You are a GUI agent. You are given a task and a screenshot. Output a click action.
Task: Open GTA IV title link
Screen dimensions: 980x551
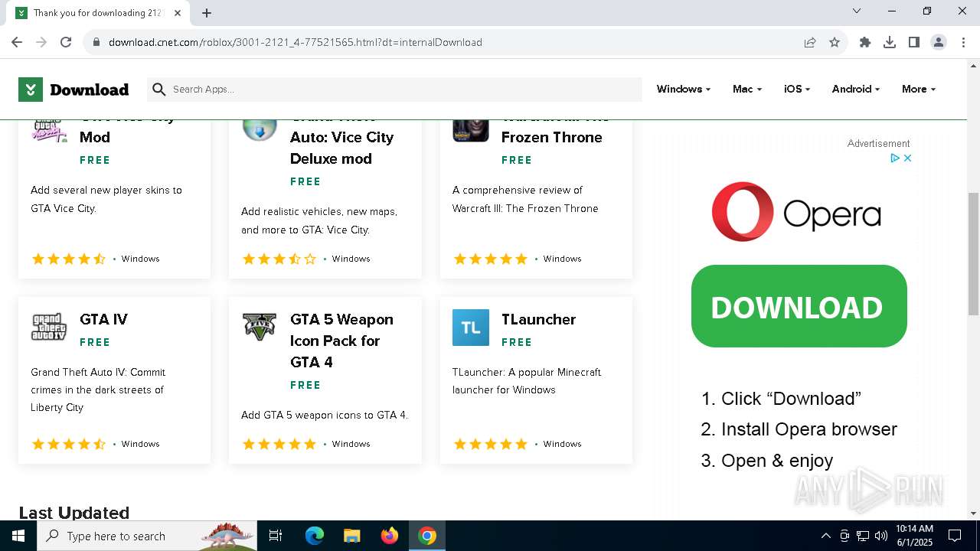(x=103, y=319)
